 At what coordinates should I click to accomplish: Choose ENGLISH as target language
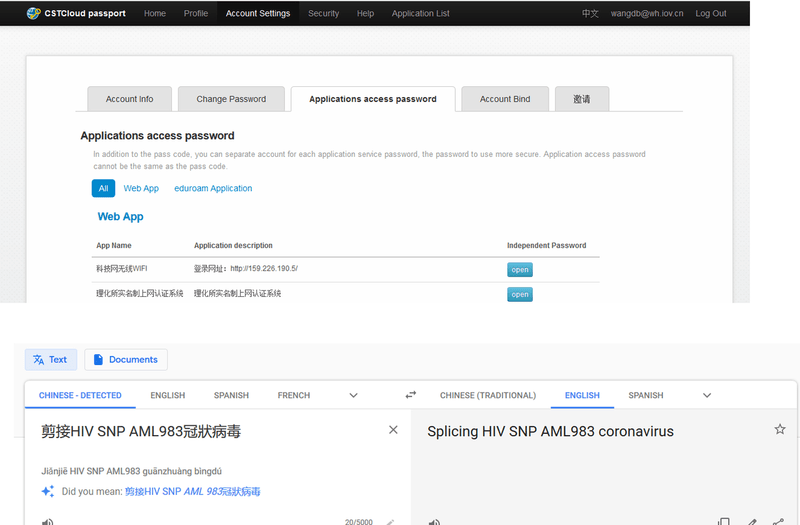582,395
